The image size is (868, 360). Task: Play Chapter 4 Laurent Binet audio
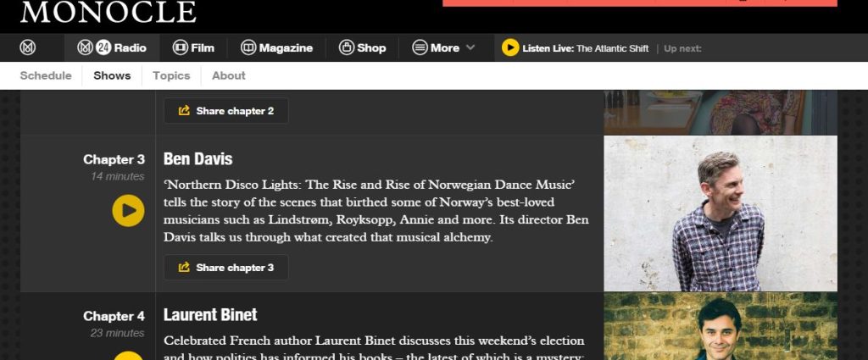click(129, 355)
